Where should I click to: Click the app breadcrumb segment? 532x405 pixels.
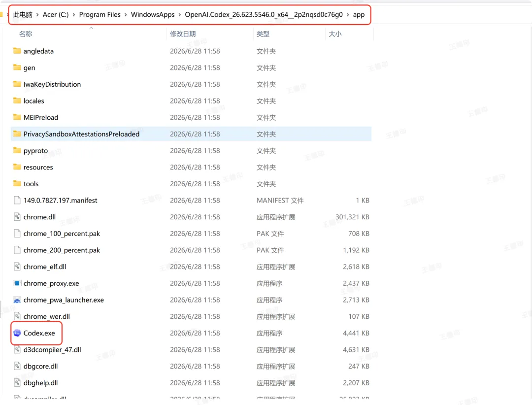pyautogui.click(x=359, y=15)
